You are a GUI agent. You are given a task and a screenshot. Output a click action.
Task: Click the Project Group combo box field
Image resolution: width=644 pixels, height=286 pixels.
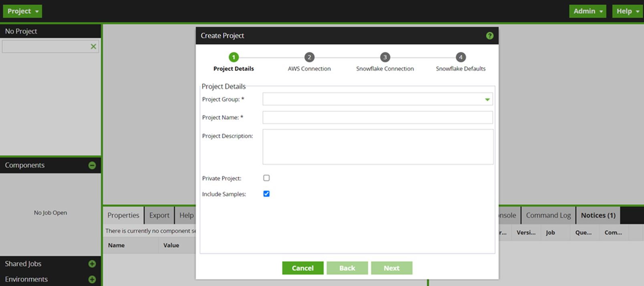pyautogui.click(x=378, y=99)
